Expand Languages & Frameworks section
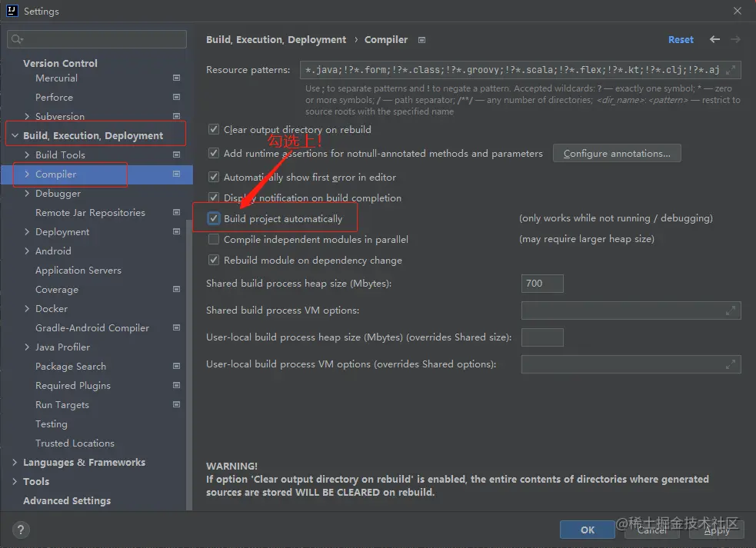The width and height of the screenshot is (756, 548). [x=15, y=462]
